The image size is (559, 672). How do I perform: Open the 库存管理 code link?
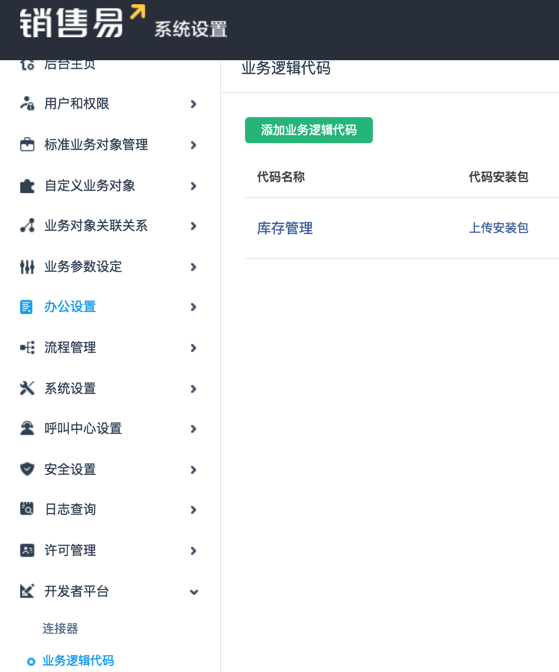tap(285, 228)
